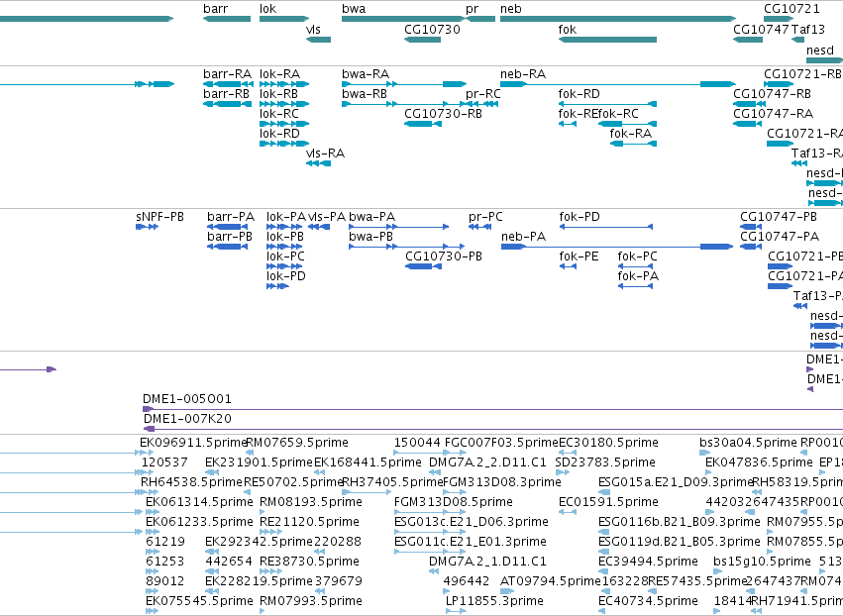Click BAC clone DME1-007K20 label
Viewport: 843px width, 616px height.
tap(187, 419)
